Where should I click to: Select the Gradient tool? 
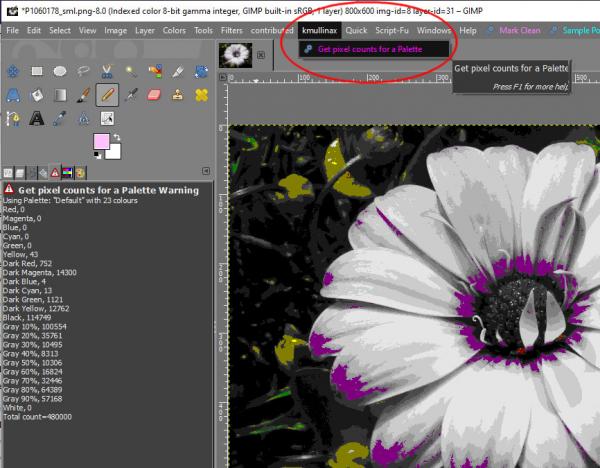(60, 95)
